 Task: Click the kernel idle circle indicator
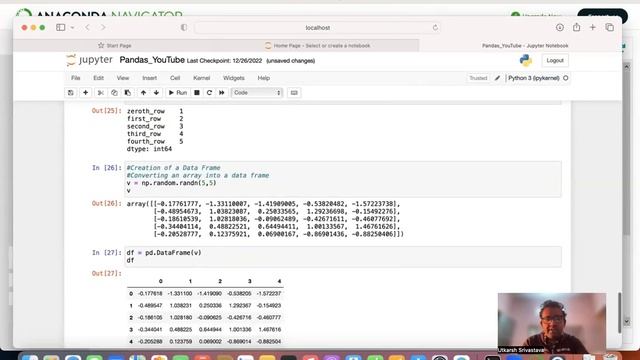click(x=566, y=78)
